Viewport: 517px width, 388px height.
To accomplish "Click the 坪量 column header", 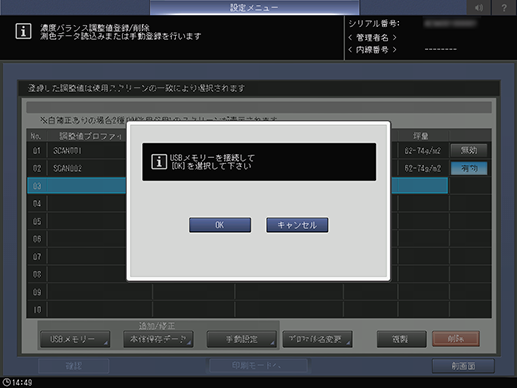I will pos(421,136).
